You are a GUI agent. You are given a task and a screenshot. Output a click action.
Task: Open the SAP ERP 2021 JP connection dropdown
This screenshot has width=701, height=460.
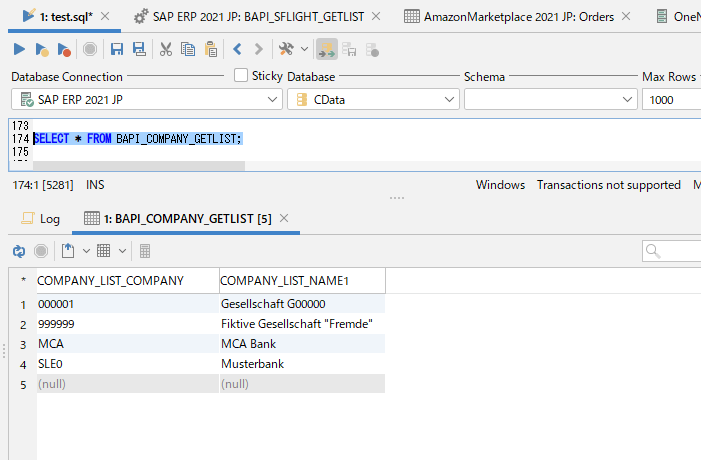click(147, 100)
